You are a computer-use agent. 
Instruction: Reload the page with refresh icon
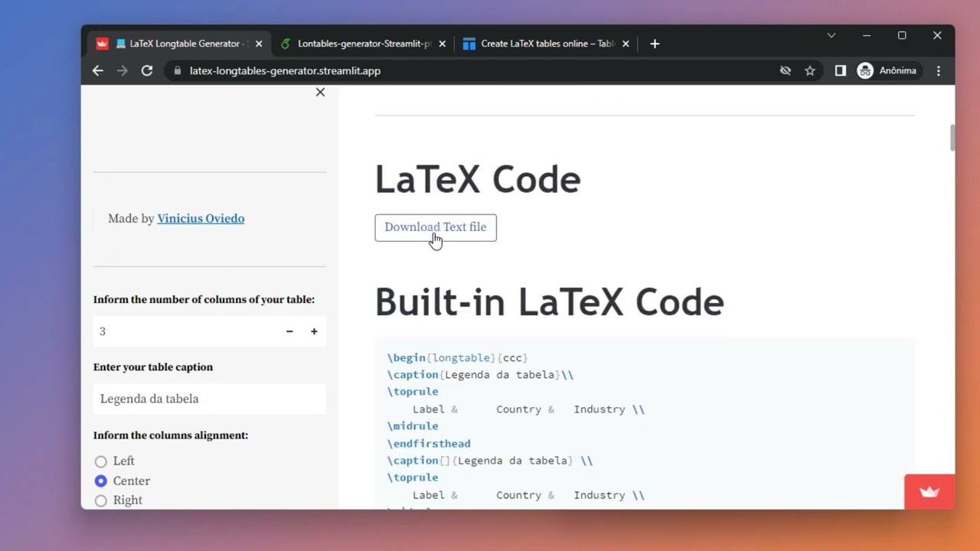coord(147,70)
